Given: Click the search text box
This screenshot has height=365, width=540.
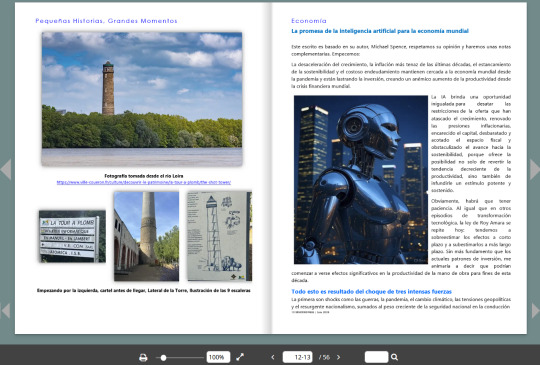Looking at the screenshot, I should point(376,357).
